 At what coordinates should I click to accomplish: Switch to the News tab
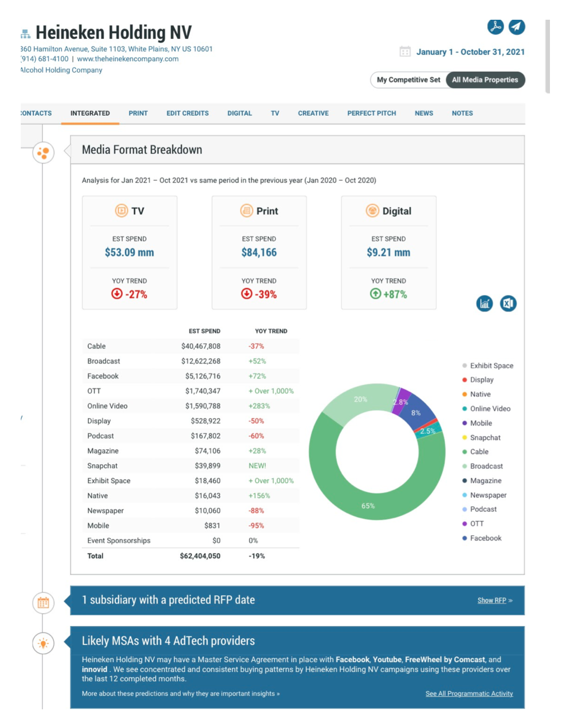point(424,113)
